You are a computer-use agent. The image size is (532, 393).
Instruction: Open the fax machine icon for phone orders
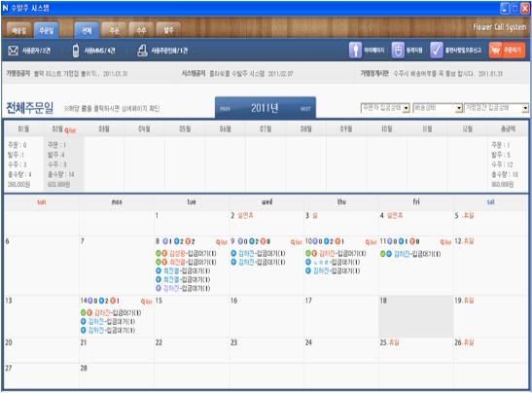[142, 51]
